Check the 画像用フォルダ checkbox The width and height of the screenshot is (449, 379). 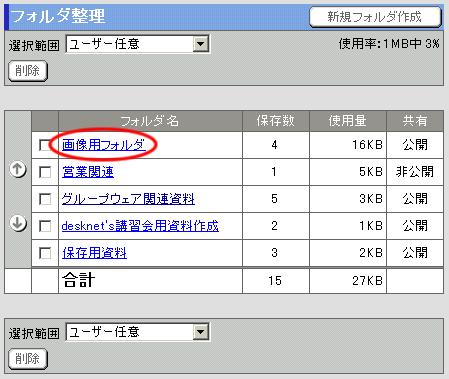point(45,145)
